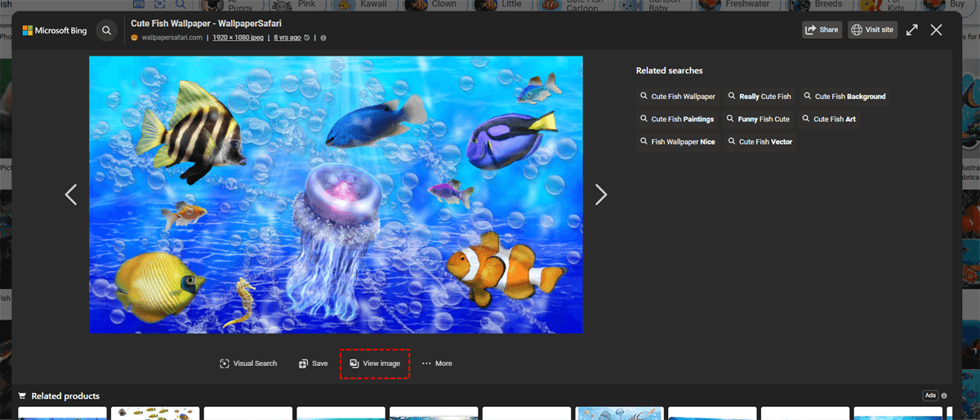
Task: Search related: Really Cute Fish
Action: point(760,96)
